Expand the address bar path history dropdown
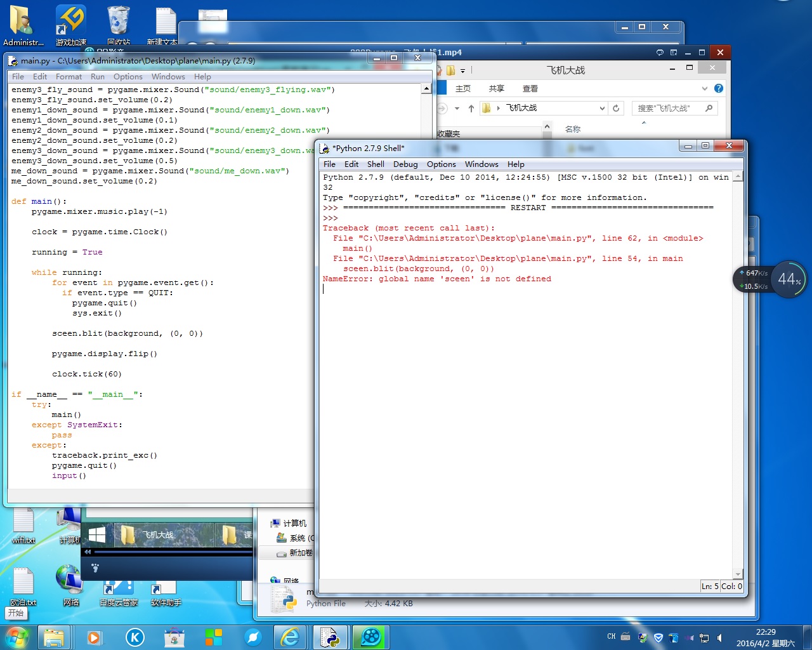812x650 pixels. 602,109
